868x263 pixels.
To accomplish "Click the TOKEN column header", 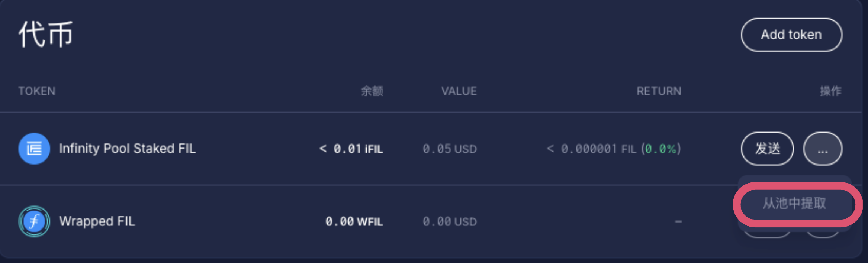I will click(36, 91).
